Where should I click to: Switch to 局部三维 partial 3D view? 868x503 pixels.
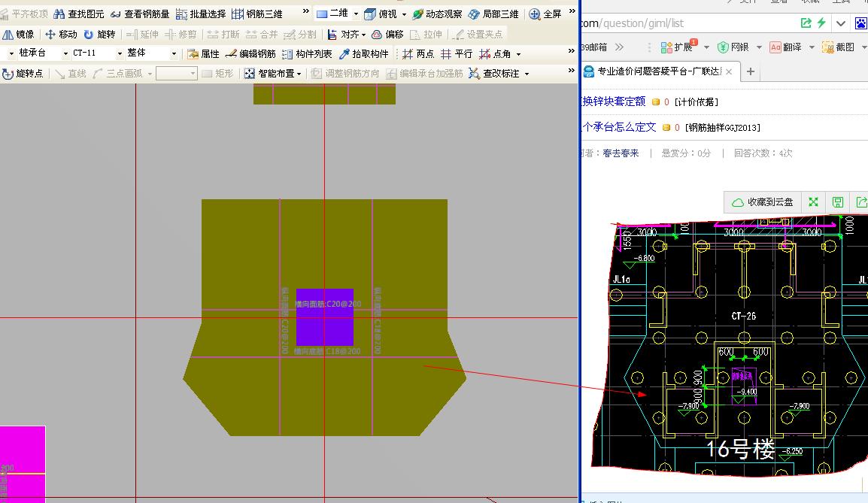(x=493, y=14)
